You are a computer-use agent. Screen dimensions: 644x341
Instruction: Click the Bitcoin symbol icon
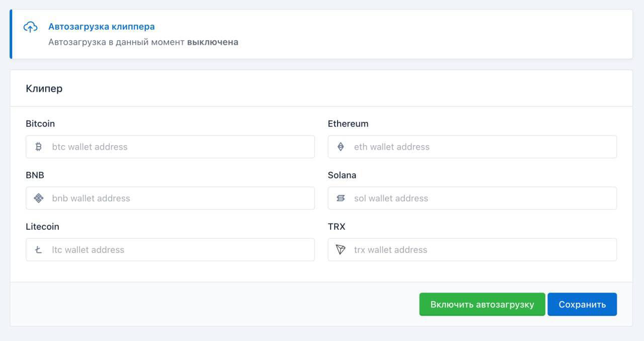[x=39, y=147]
